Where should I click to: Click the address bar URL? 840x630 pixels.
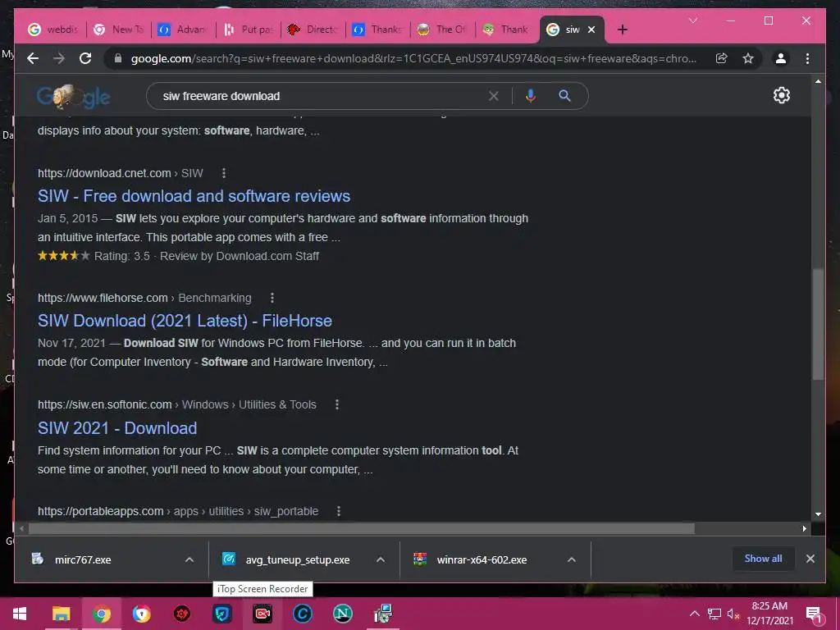[x=413, y=58]
